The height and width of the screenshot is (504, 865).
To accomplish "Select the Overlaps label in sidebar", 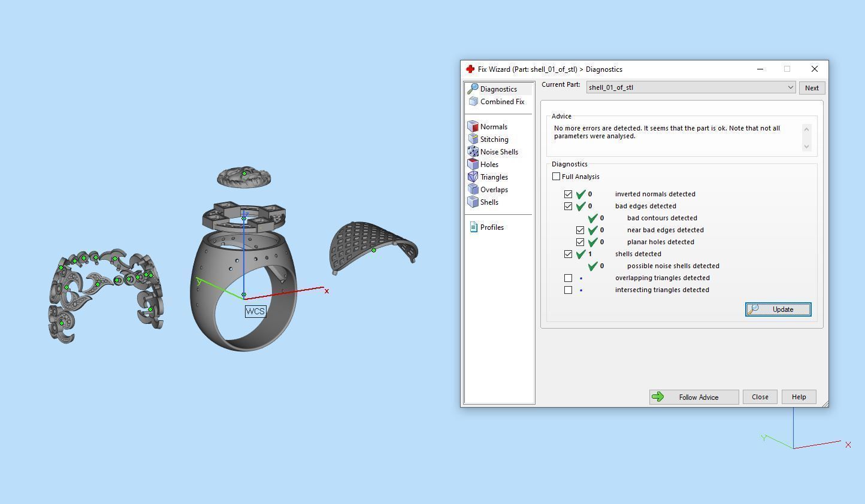I will click(x=494, y=190).
